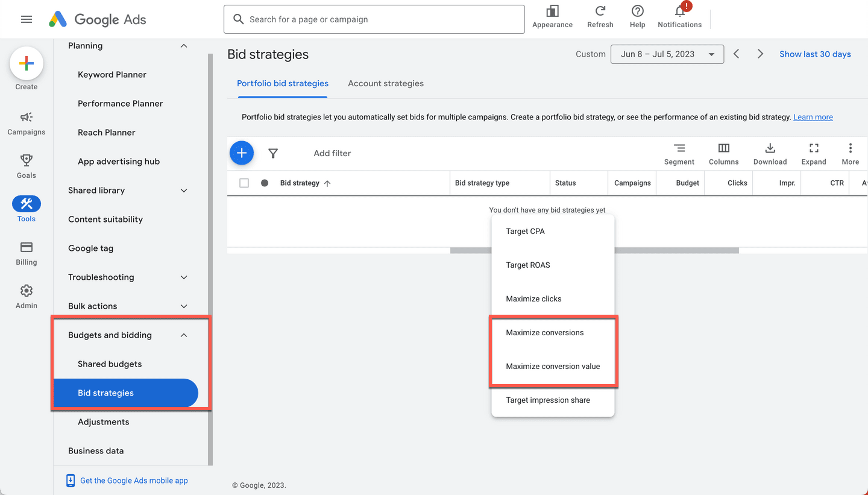Expand the Bulk actions section
Viewport: 868px width, 495px height.
click(x=184, y=306)
